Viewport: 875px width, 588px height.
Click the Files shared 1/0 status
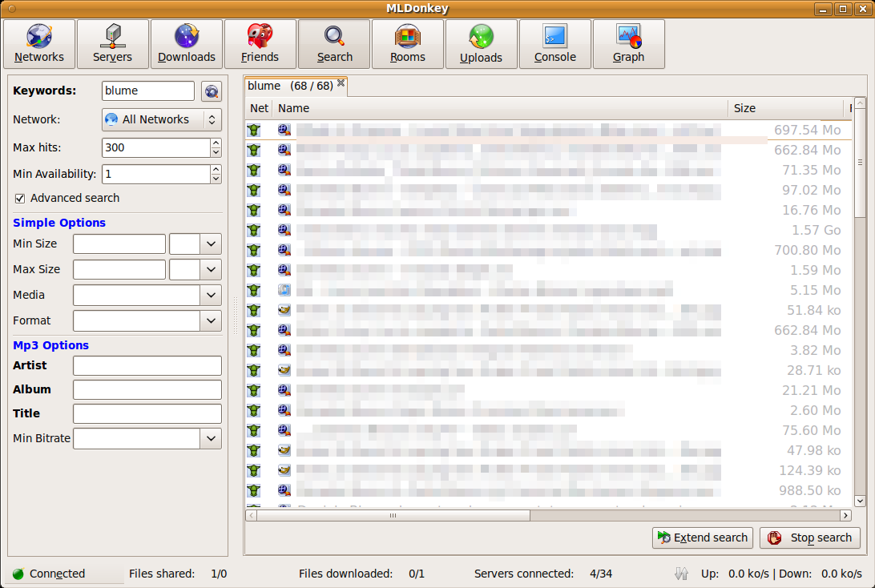tap(177, 574)
